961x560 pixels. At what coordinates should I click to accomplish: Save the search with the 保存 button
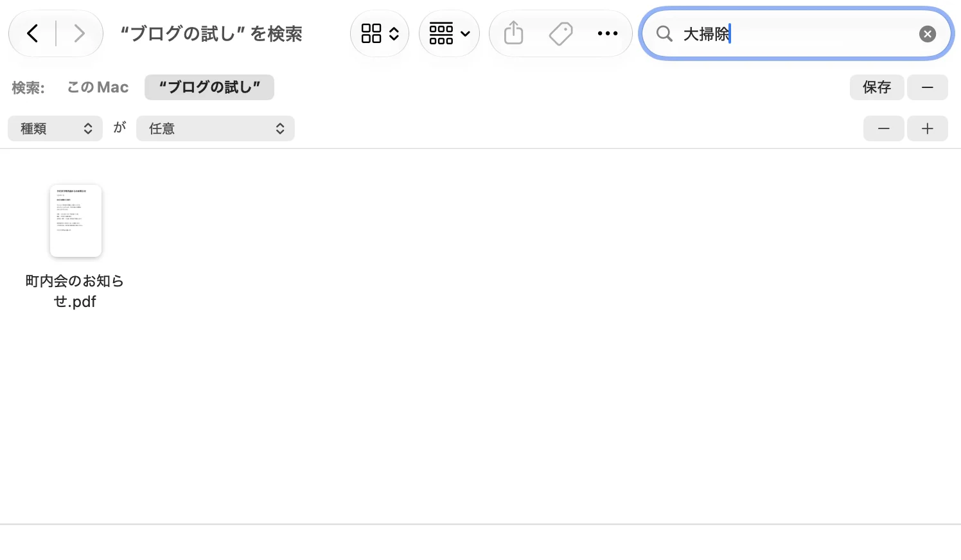[877, 87]
